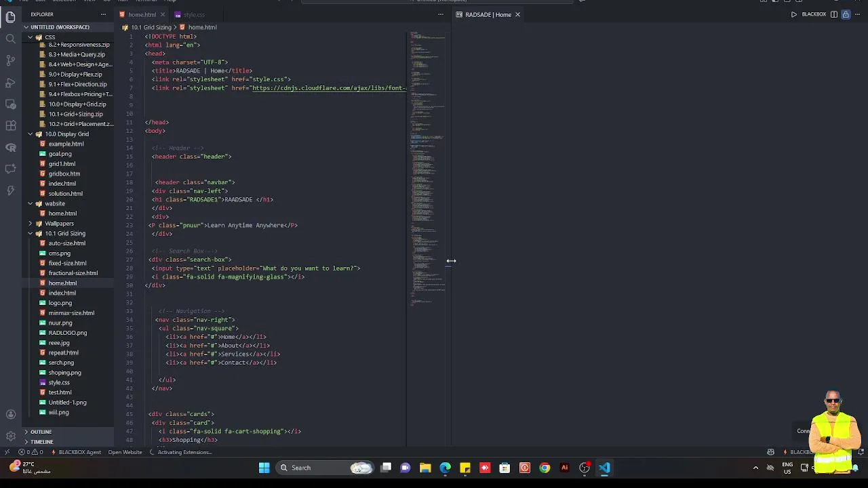Image resolution: width=868 pixels, height=488 pixels.
Task: Open File Explorer from taskbar
Action: coord(425,468)
